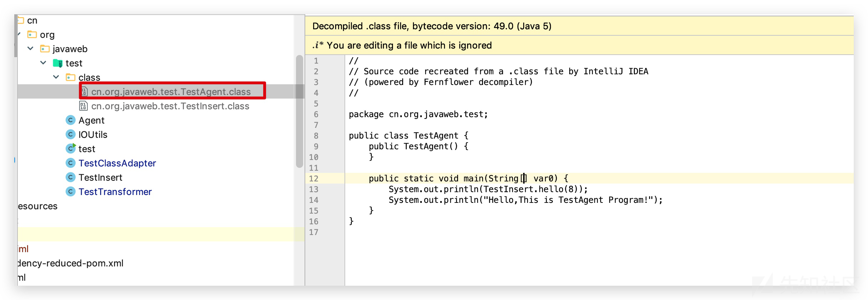
Task: Click the IOUtils class icon
Action: coord(71,135)
